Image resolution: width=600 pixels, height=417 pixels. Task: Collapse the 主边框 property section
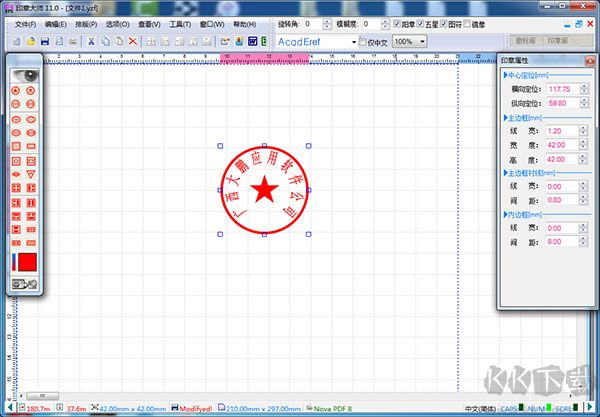pos(504,117)
